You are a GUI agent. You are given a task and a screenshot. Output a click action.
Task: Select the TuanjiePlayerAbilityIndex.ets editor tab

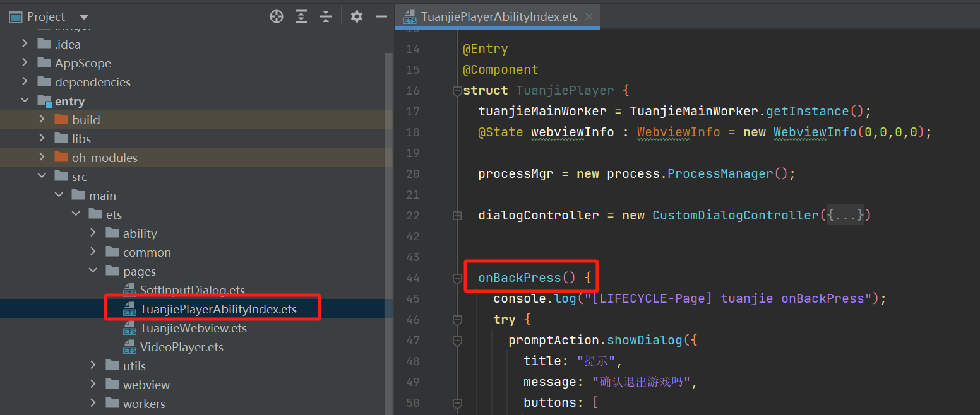pos(498,17)
